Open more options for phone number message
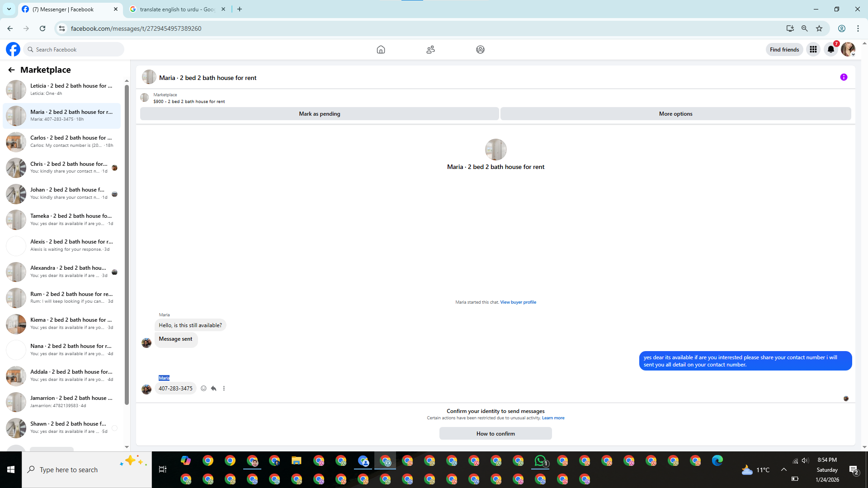The image size is (868, 488). (224, 389)
